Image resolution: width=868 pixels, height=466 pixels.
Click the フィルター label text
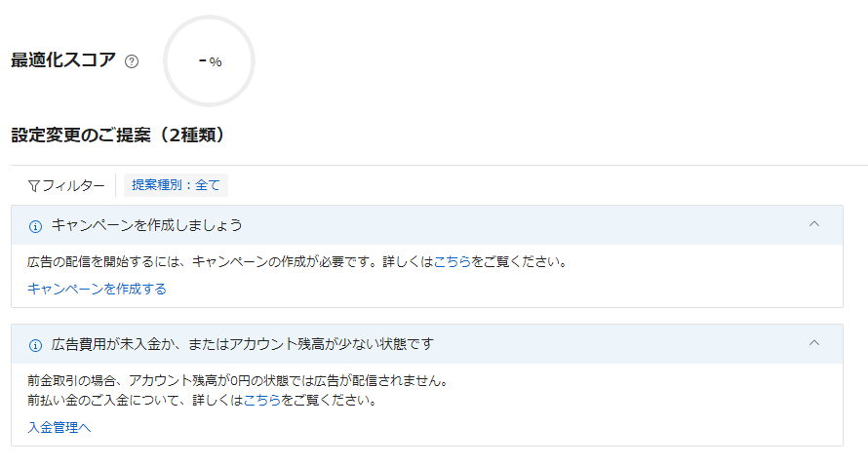coord(73,185)
